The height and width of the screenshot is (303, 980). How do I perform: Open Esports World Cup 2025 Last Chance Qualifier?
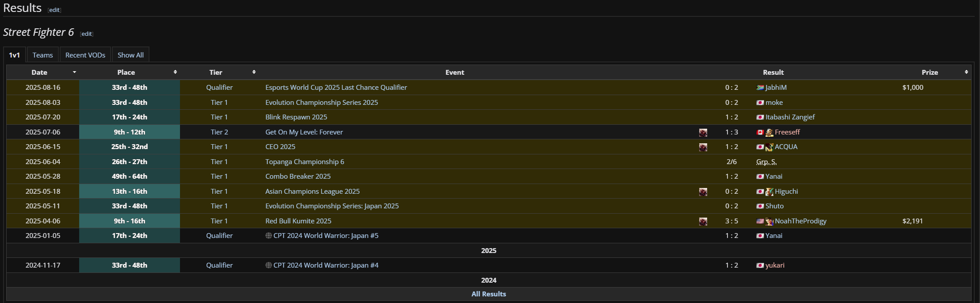pos(336,88)
